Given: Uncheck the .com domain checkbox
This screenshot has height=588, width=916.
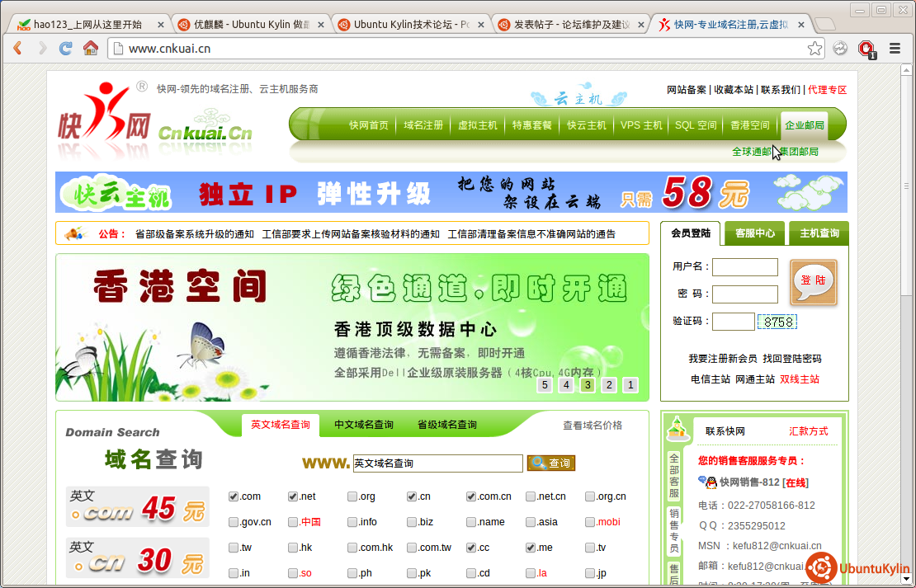Looking at the screenshot, I should pyautogui.click(x=234, y=496).
